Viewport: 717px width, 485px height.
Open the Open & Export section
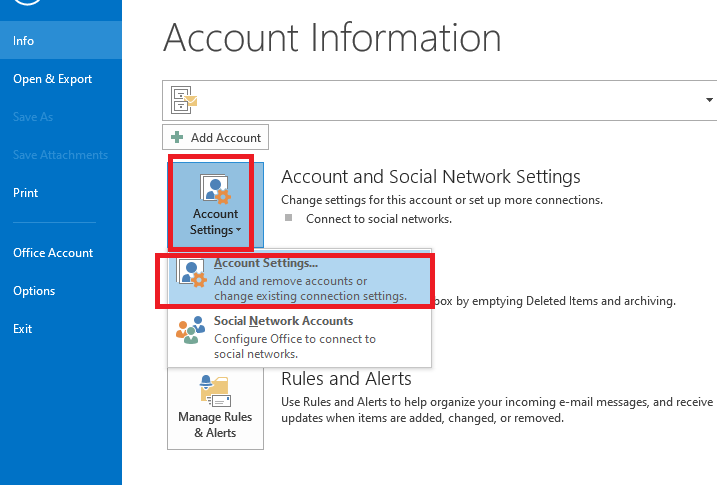pyautogui.click(x=52, y=79)
